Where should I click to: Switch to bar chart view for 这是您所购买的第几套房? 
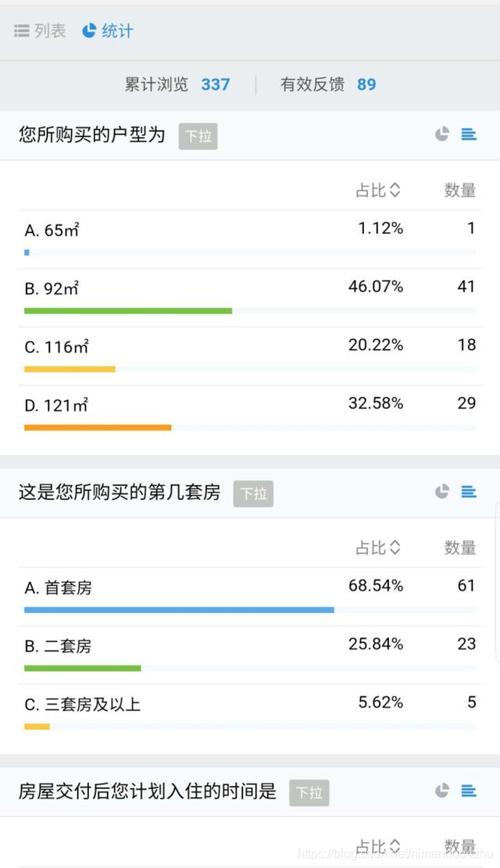(468, 492)
